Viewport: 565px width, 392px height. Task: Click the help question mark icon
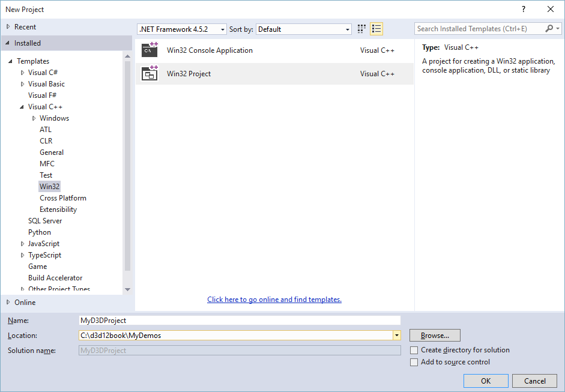click(524, 9)
